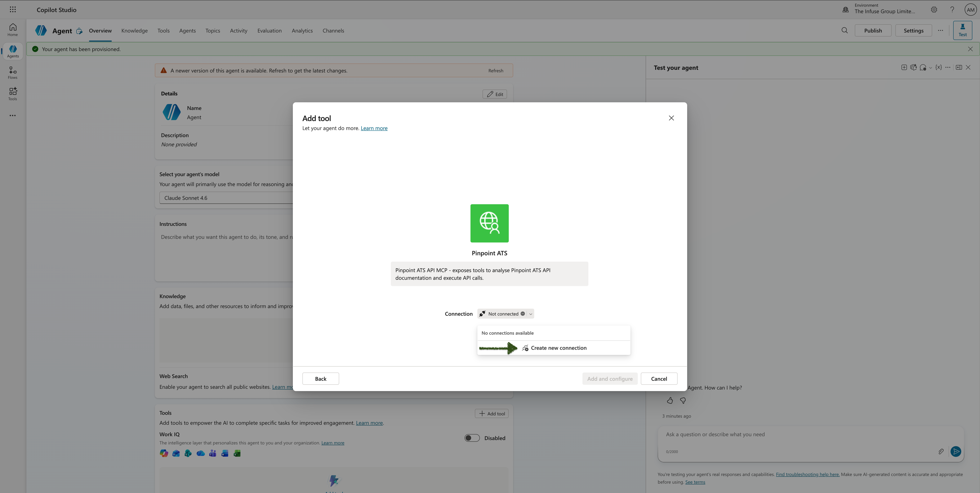Viewport: 980px width, 493px height.
Task: Open Learn more link in Add tool dialog
Action: tap(374, 129)
